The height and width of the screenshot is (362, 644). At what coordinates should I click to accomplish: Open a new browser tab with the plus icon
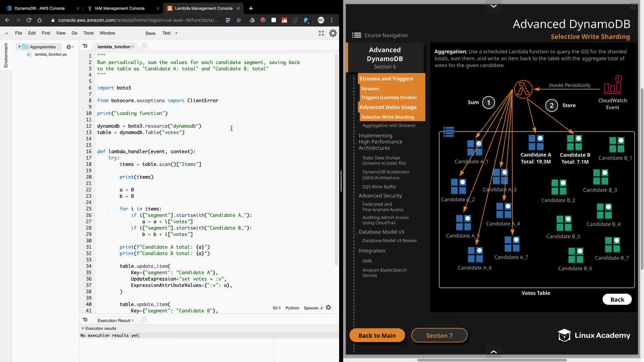point(251,8)
